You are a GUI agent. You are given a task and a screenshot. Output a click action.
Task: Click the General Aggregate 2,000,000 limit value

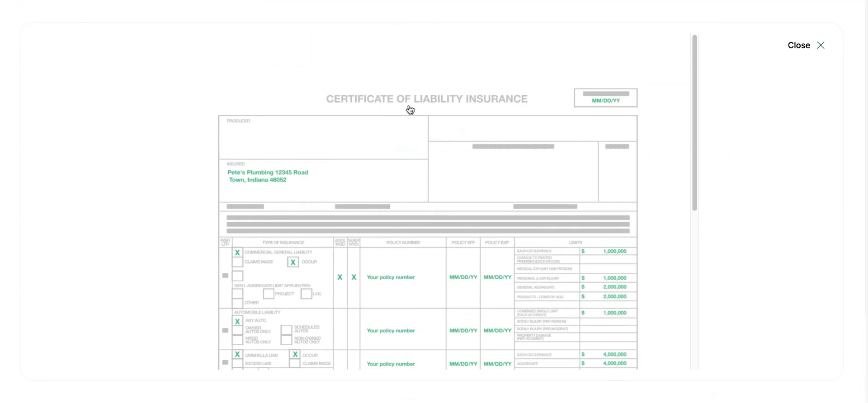click(x=614, y=287)
